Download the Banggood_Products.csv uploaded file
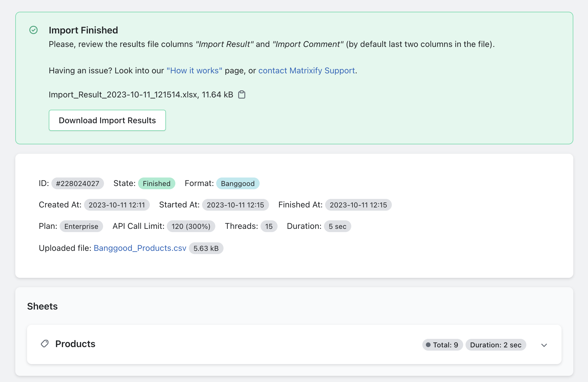 pos(140,248)
